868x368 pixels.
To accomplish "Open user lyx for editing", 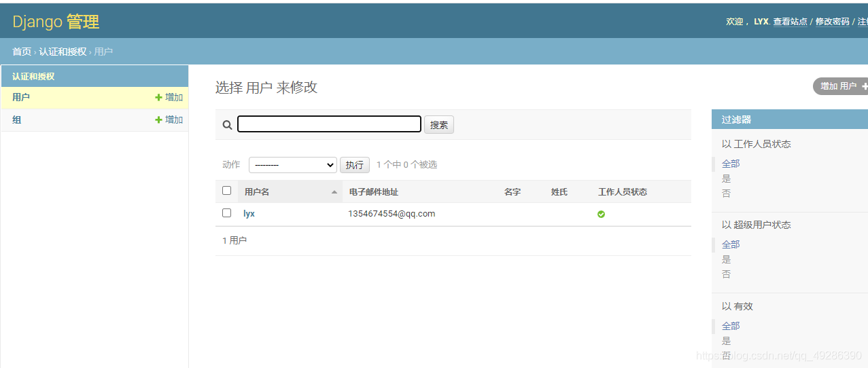I will pyautogui.click(x=249, y=213).
